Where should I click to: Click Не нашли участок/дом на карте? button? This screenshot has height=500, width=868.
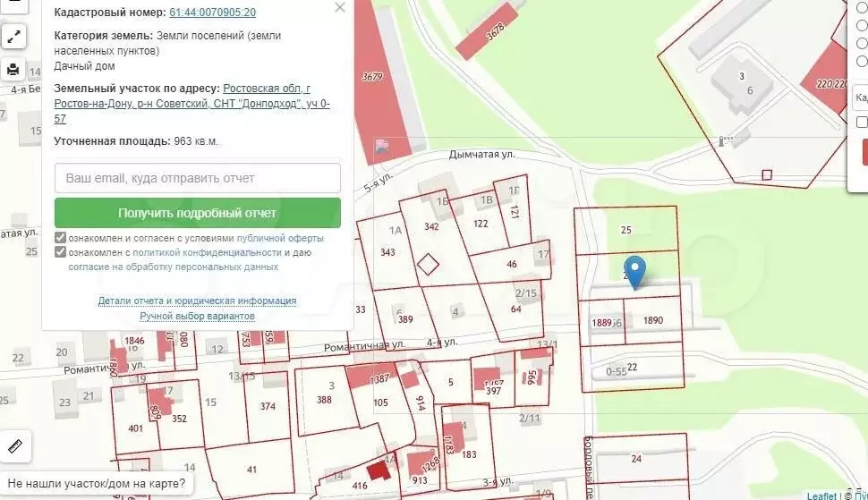(x=97, y=483)
